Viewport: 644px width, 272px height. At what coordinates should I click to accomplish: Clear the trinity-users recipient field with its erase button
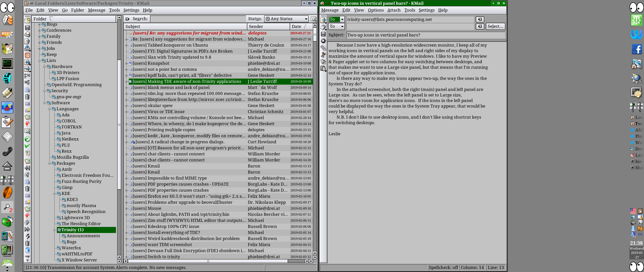point(480,19)
